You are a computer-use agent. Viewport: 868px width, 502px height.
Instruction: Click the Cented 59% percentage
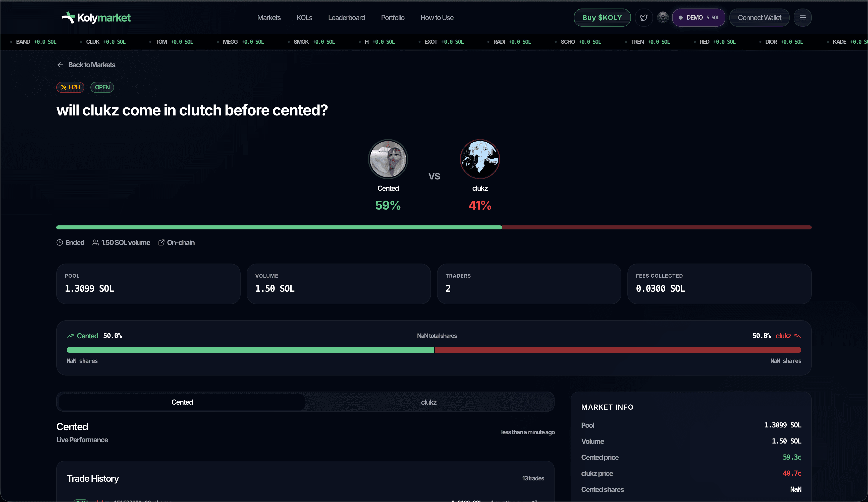[388, 205]
